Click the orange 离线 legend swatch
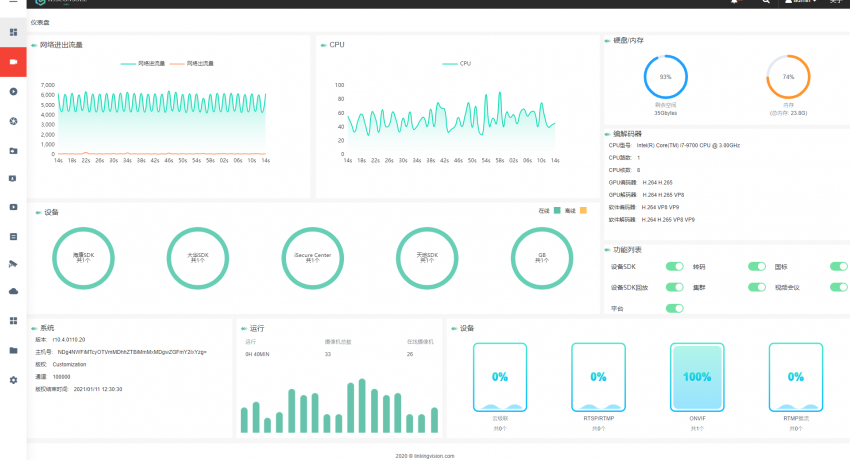 click(x=583, y=210)
